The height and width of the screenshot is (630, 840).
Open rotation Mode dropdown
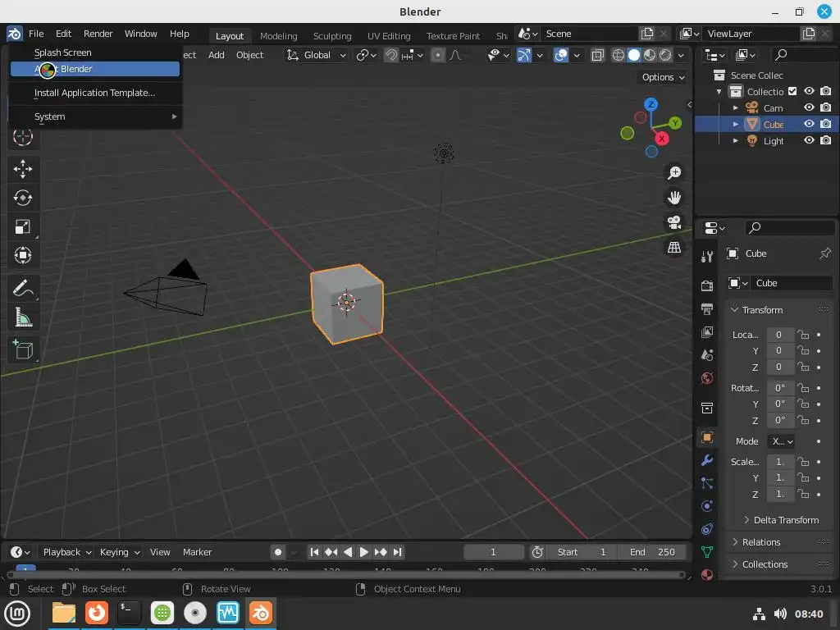pos(781,441)
